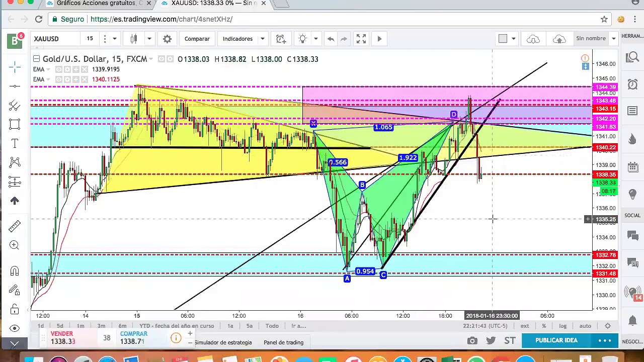This screenshot has height=362, width=644.
Task: Open the Simulador de estrategia tab
Action: point(223,342)
